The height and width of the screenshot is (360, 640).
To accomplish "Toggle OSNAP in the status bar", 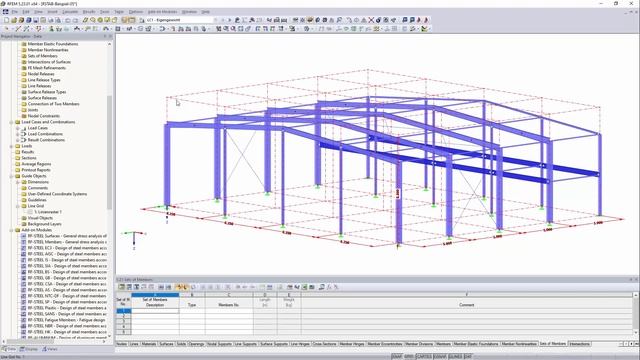I will click(440, 357).
